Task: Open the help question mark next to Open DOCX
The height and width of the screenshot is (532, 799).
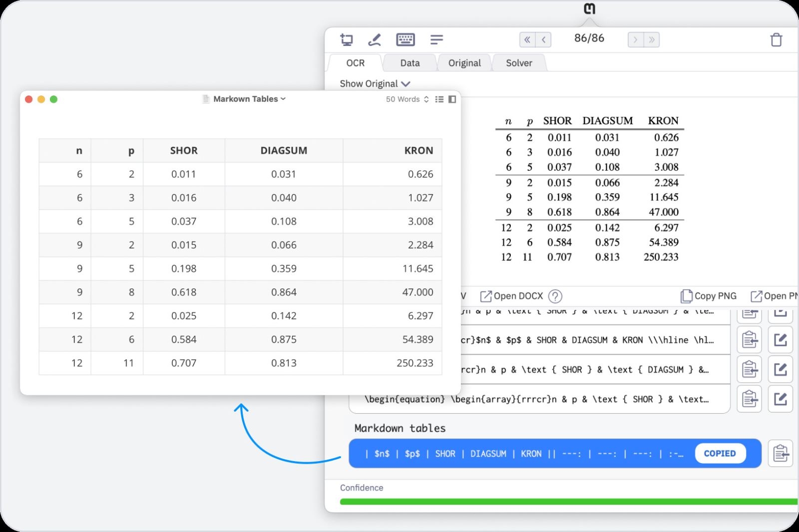Action: click(x=555, y=296)
